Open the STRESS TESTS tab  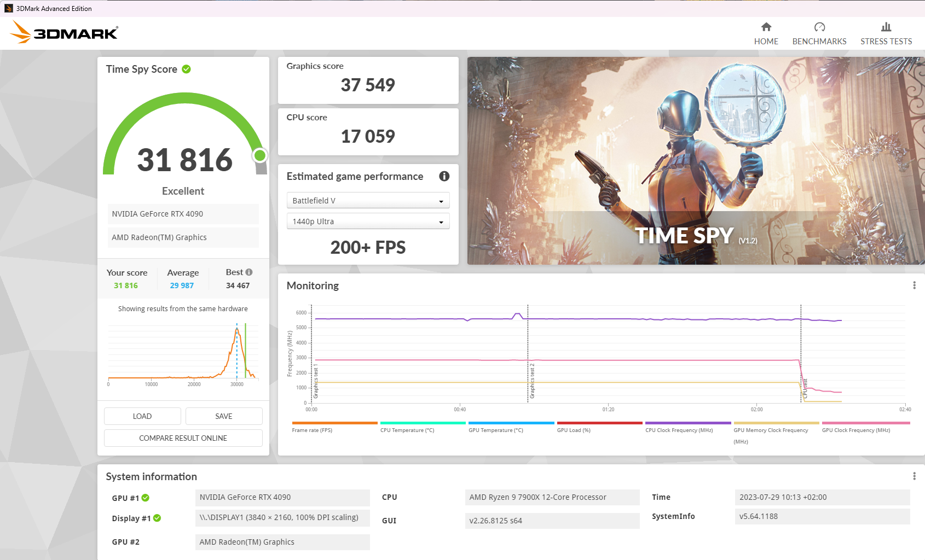886,34
